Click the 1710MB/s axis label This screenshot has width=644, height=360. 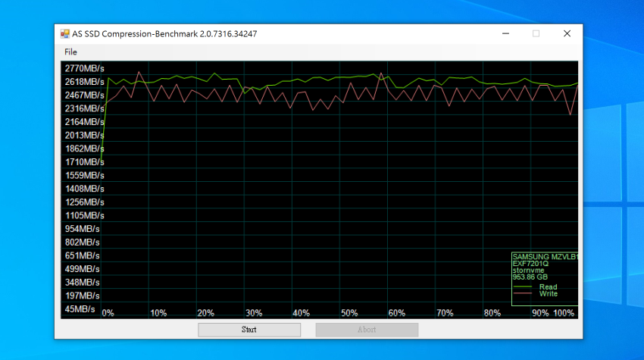click(85, 162)
